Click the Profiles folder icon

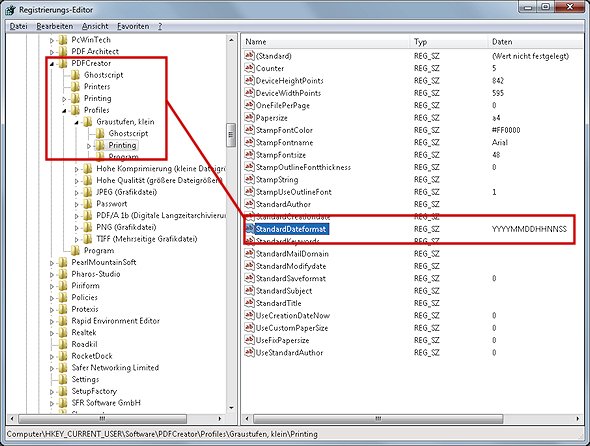click(75, 110)
